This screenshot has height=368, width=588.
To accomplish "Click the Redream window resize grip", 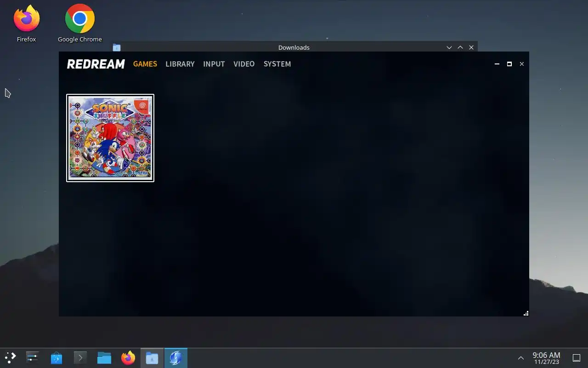I will click(x=526, y=313).
